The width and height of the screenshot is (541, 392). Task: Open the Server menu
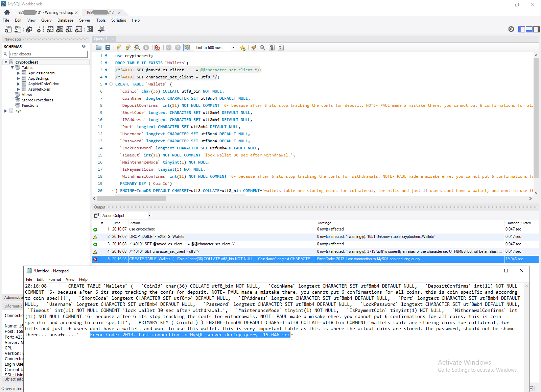(85, 20)
